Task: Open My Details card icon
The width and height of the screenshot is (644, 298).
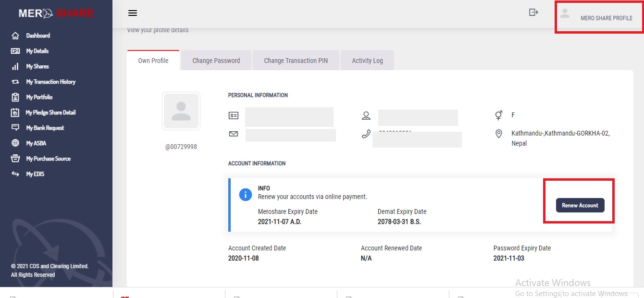Action: [x=15, y=51]
